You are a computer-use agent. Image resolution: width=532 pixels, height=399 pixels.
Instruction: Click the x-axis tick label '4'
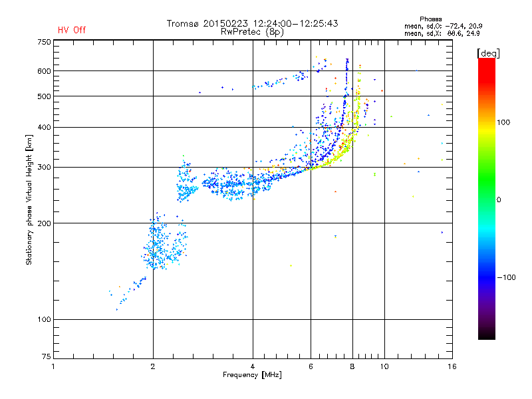pos(253,366)
